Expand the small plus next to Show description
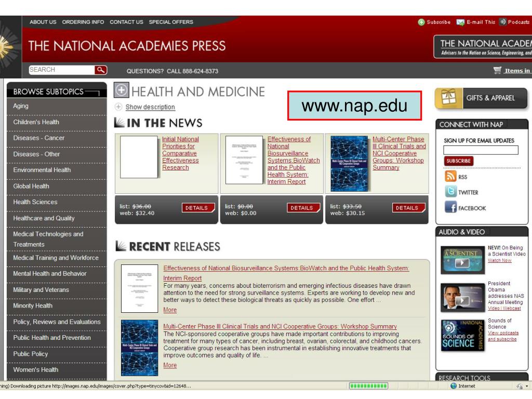 click(x=118, y=107)
